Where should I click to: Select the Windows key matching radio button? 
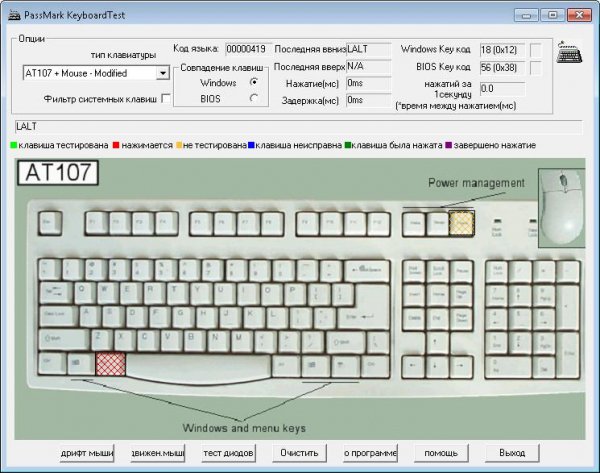coord(253,82)
